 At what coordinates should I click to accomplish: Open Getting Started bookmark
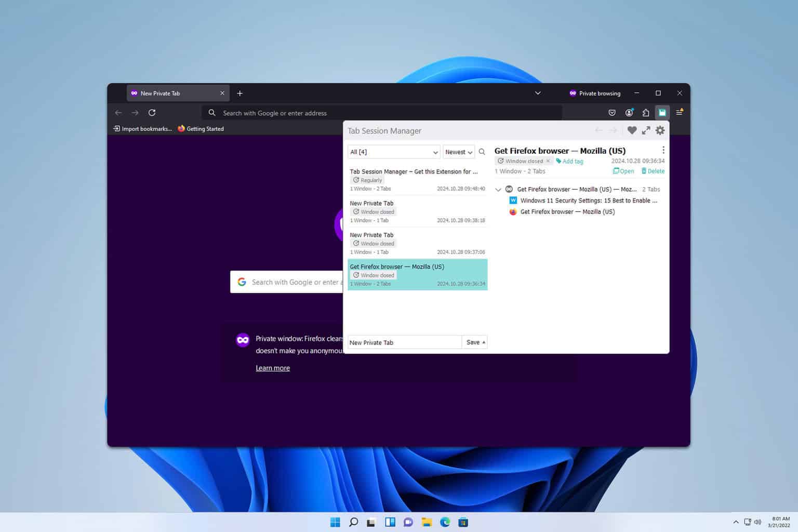pyautogui.click(x=201, y=128)
